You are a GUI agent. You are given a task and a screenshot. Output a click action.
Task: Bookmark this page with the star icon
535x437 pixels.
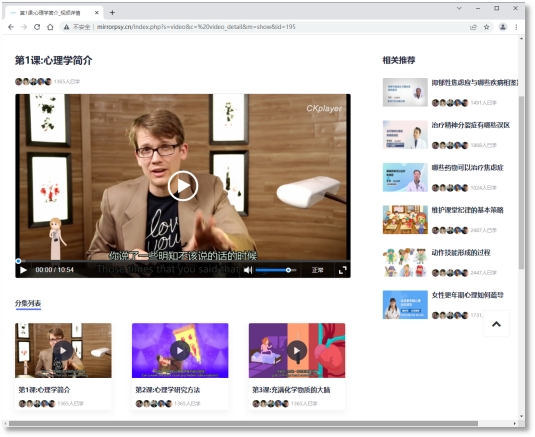[x=487, y=27]
